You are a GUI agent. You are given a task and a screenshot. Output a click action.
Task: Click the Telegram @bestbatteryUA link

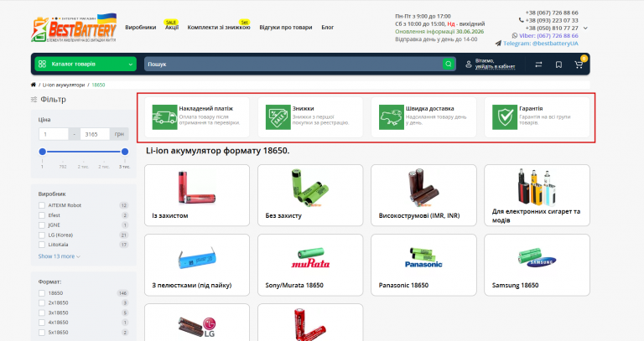tap(541, 43)
